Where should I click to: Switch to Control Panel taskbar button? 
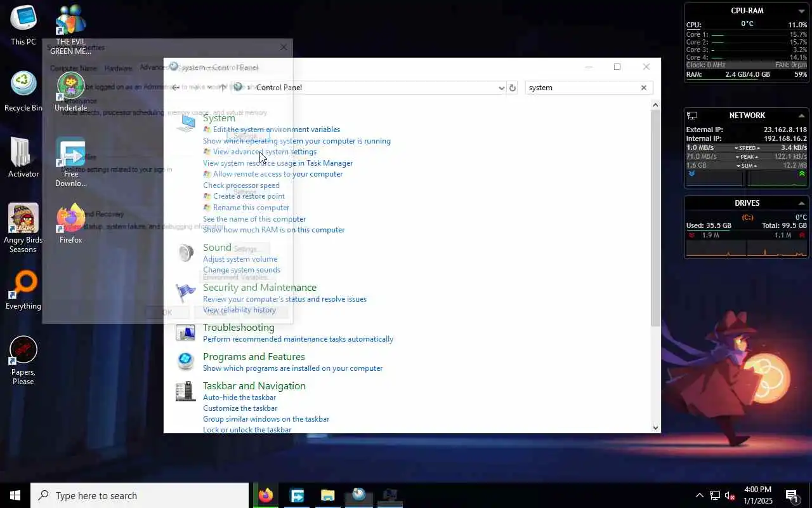click(x=358, y=495)
